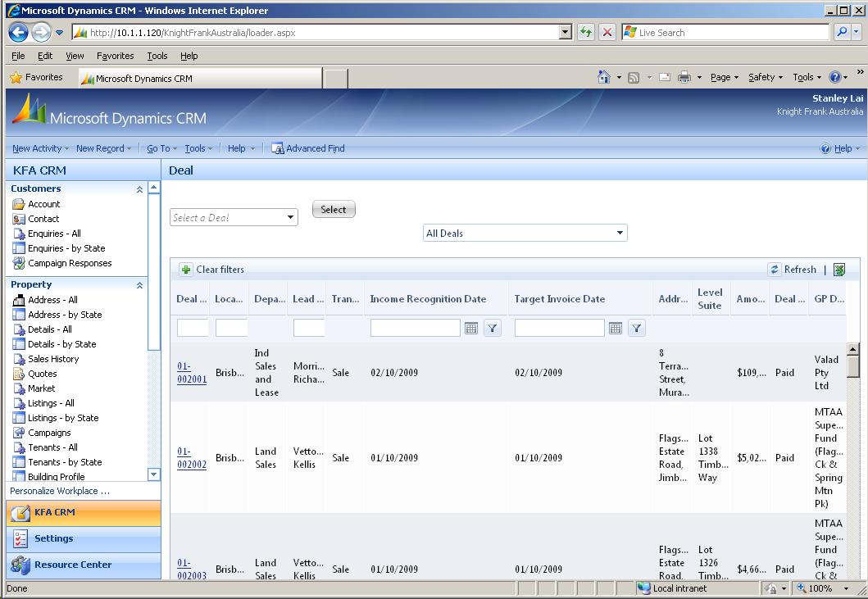Open the Resource Center navigation area
Viewport: 868px width, 599px height.
[x=83, y=565]
